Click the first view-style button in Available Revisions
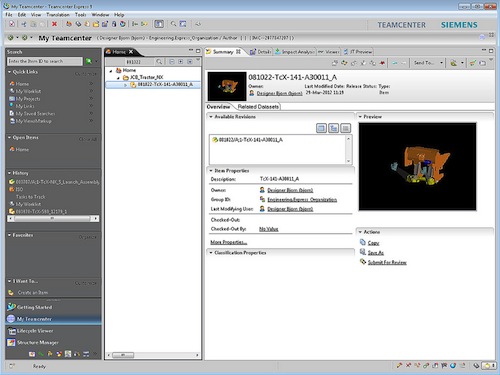The image size is (500, 375). [x=321, y=128]
